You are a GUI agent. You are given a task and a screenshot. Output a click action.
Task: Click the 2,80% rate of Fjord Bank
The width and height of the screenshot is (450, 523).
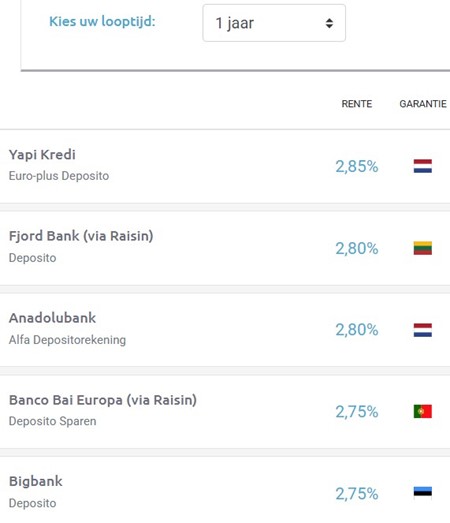tap(357, 248)
